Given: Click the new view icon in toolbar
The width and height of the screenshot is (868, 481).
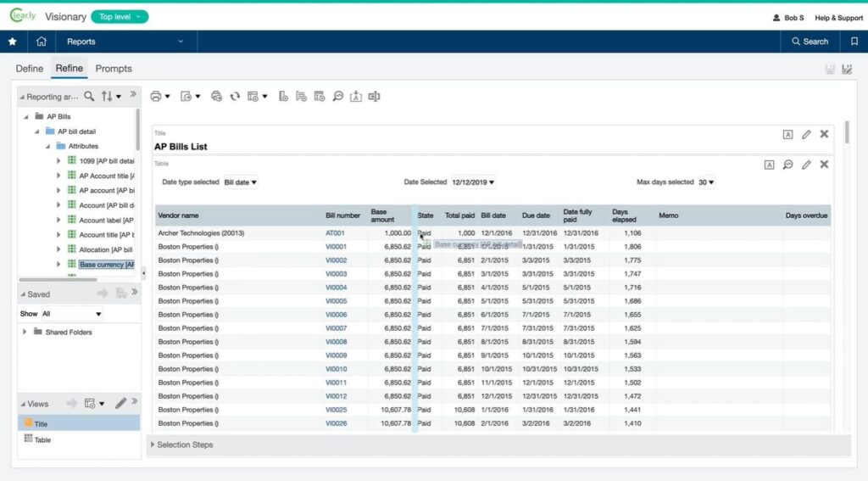Looking at the screenshot, I should [x=253, y=97].
